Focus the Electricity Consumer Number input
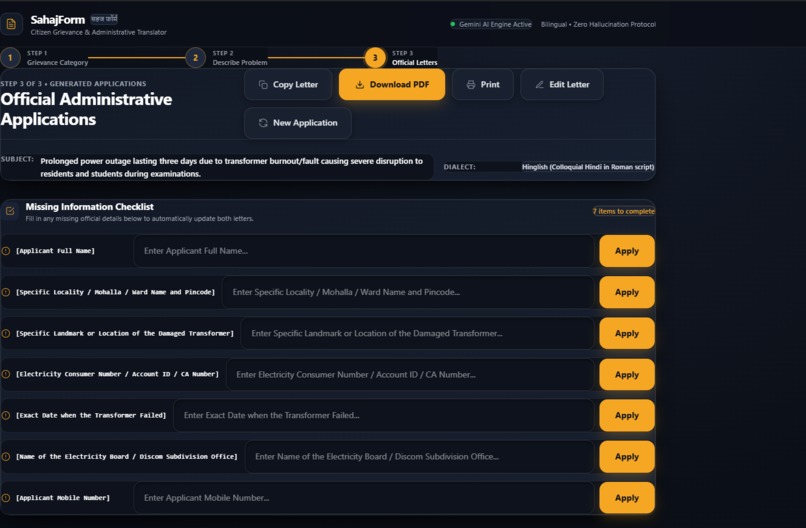The height and width of the screenshot is (528, 806). [410, 374]
